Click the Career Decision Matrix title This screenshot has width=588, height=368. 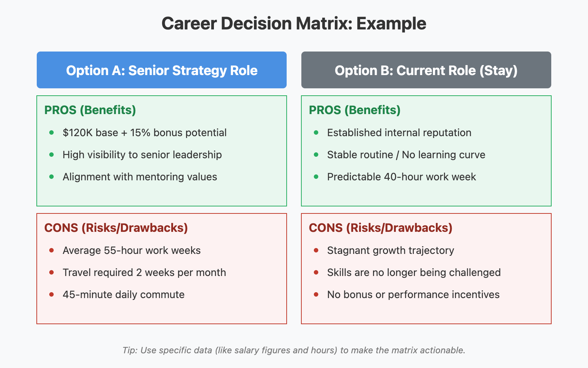click(294, 24)
